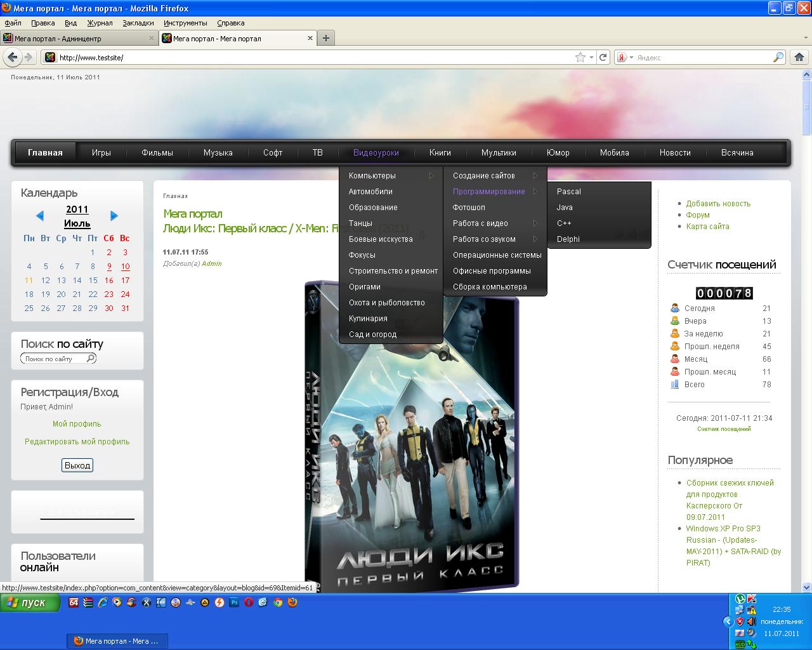Launch Opera from quick launch
Viewport: 812px width, 650px height.
coord(249,602)
